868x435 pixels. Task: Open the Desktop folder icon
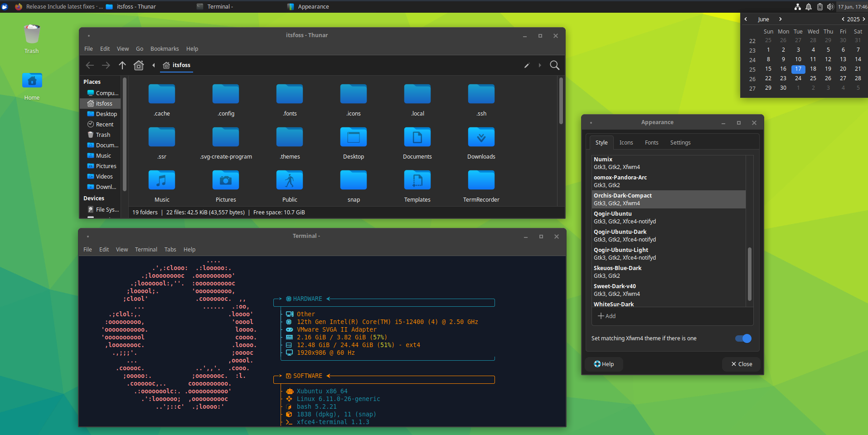tap(354, 137)
